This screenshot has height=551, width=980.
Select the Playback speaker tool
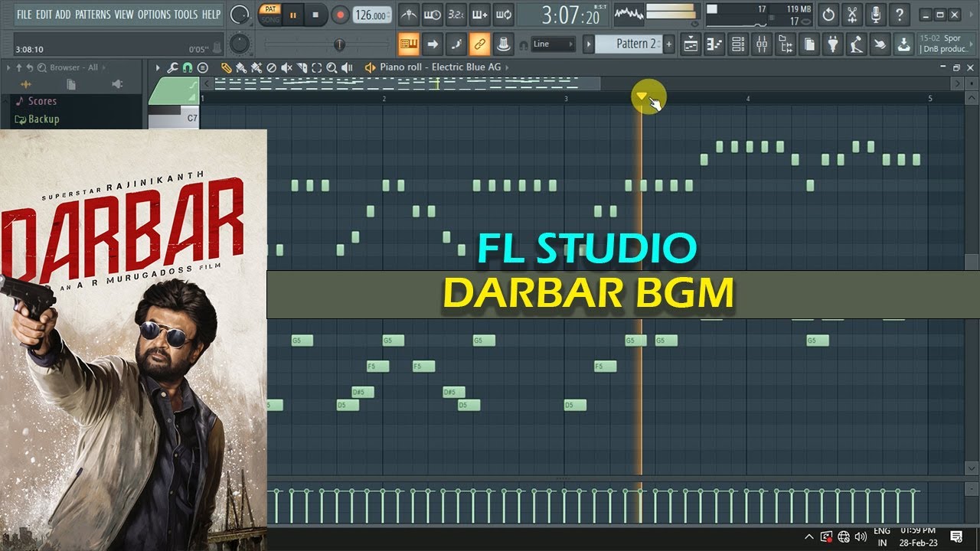point(347,67)
